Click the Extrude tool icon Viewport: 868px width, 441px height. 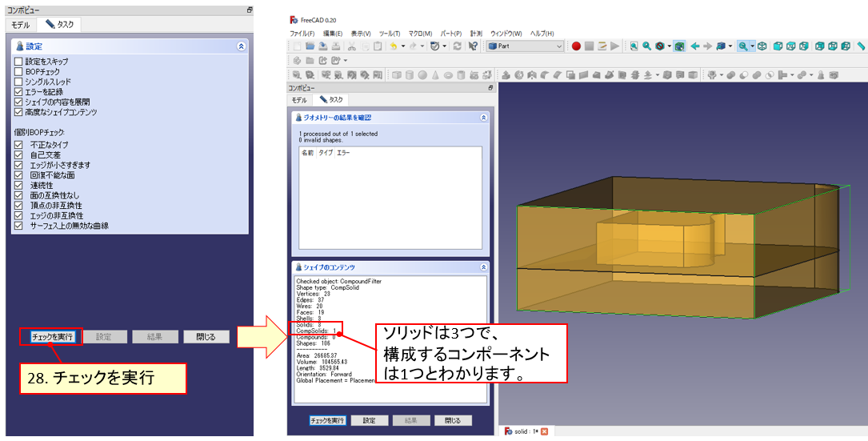pyautogui.click(x=506, y=74)
